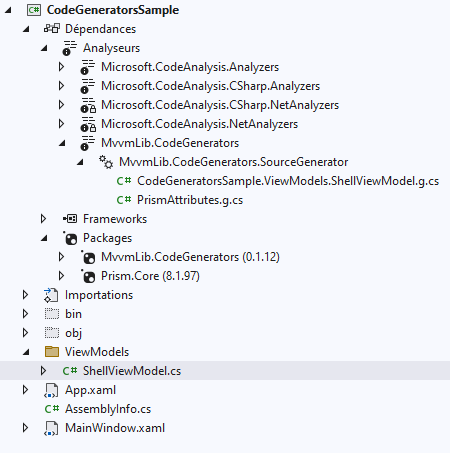450x453 pixels.
Task: Expand the obj folder
Action: pos(25,333)
